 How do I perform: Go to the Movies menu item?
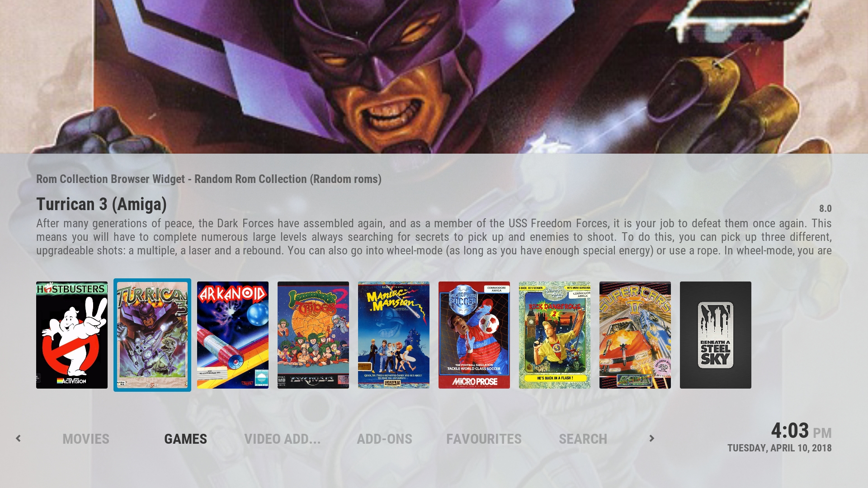[86, 439]
